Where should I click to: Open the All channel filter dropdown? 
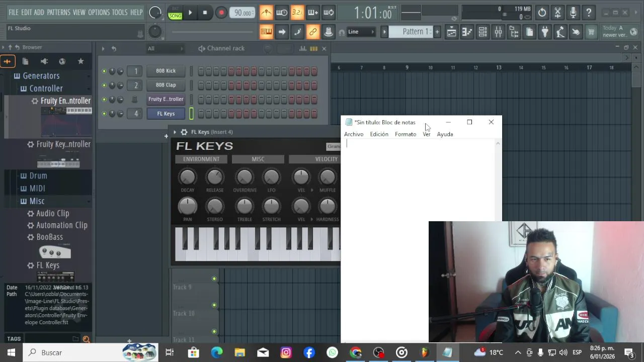(x=165, y=49)
